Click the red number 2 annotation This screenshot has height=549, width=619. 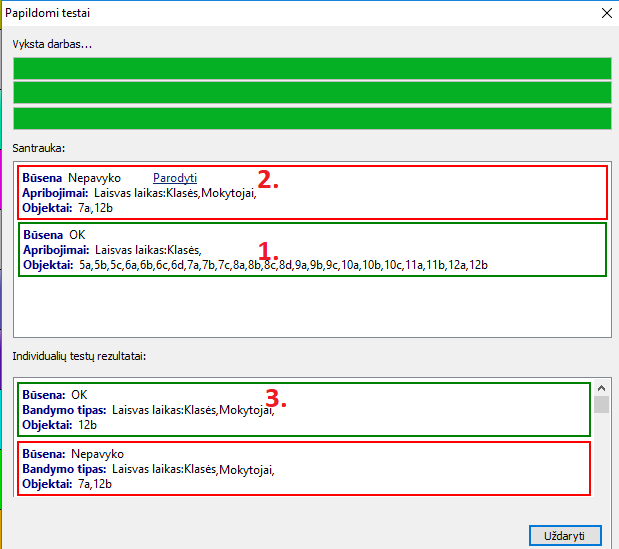268,181
